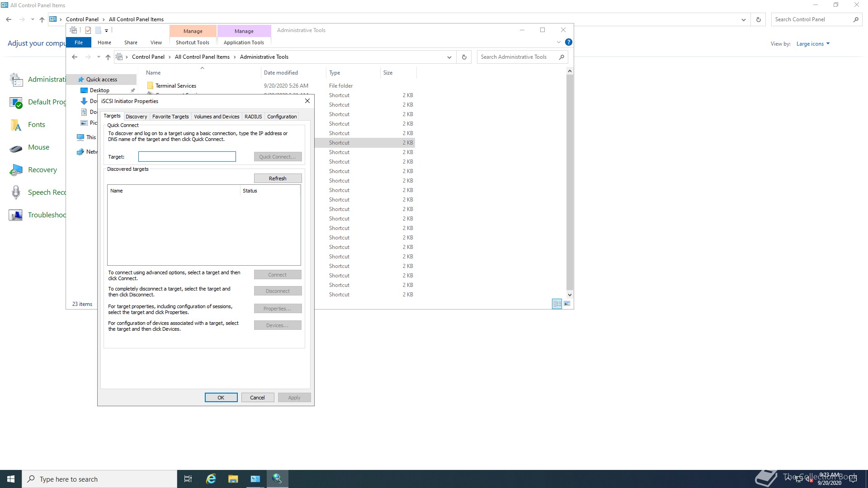
Task: Go back in the Control Panel window
Action: pos(9,19)
